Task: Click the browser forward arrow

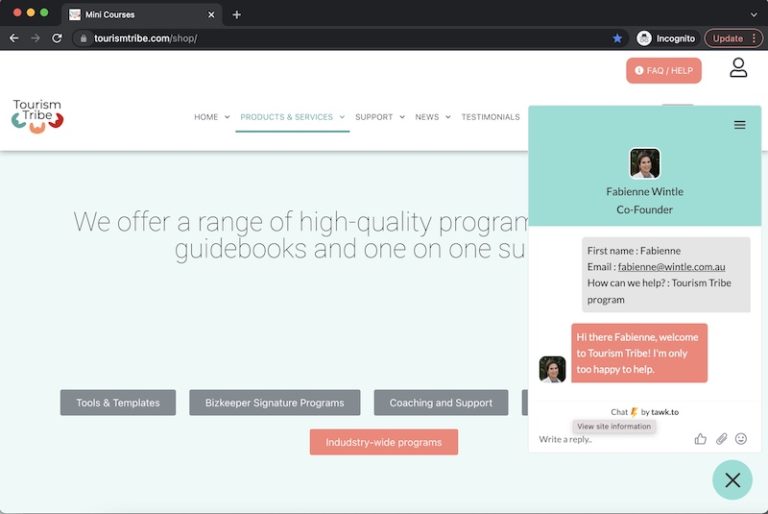Action: click(x=35, y=38)
